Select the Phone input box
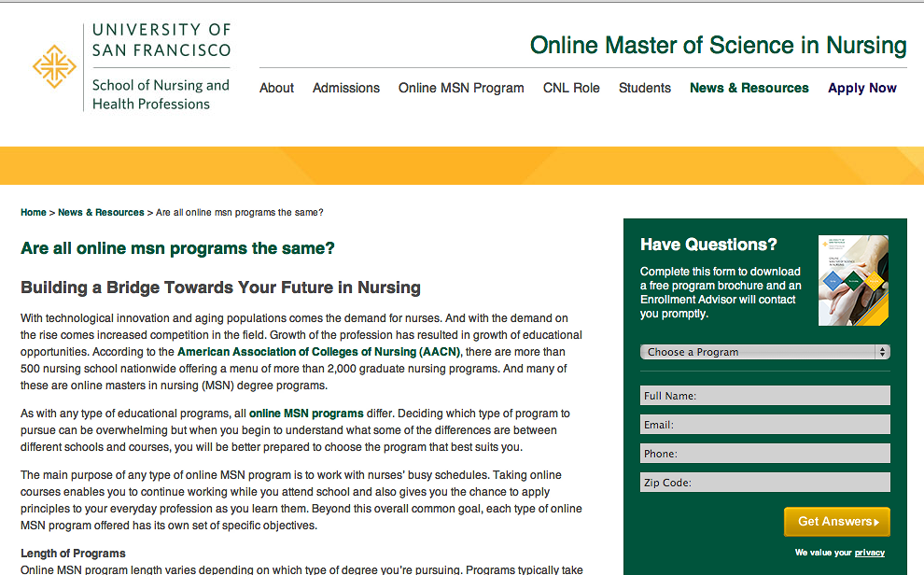The width and height of the screenshot is (924, 575). point(765,453)
